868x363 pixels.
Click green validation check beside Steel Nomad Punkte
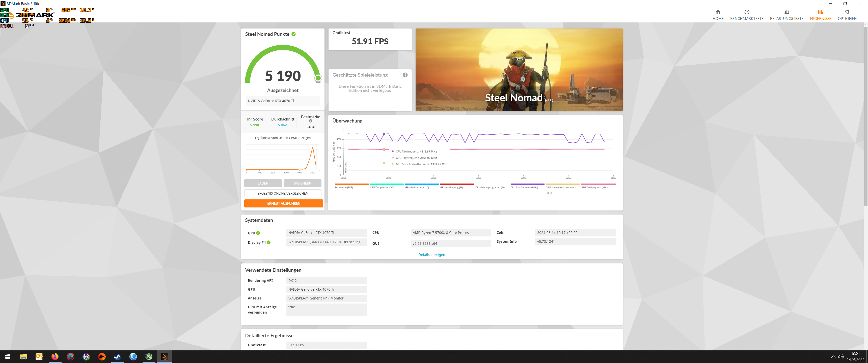pos(293,34)
